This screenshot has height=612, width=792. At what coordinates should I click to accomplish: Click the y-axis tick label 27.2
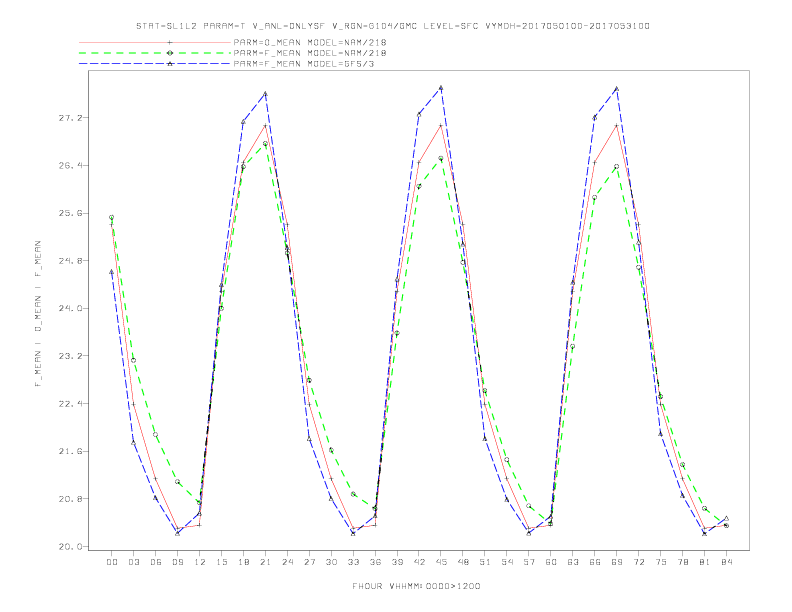(x=69, y=118)
